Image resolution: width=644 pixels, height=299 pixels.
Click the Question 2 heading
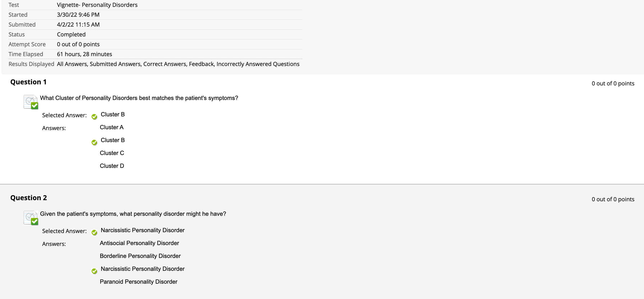pos(28,198)
